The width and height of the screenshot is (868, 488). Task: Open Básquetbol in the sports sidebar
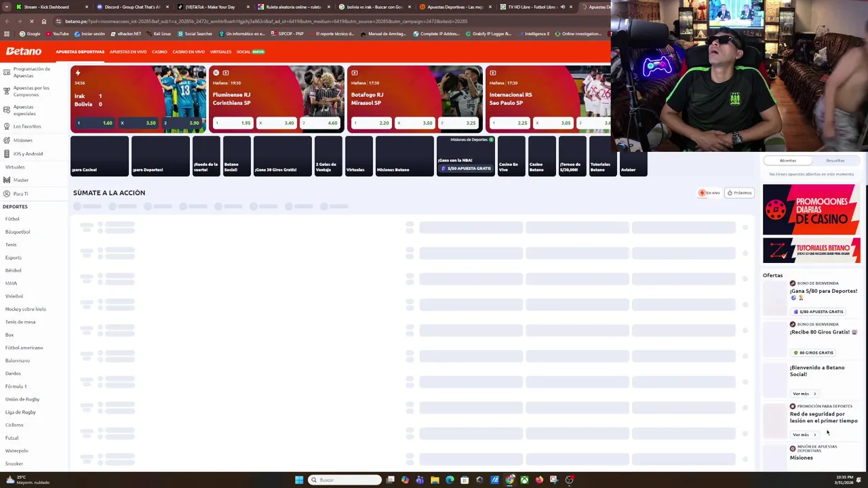point(18,232)
